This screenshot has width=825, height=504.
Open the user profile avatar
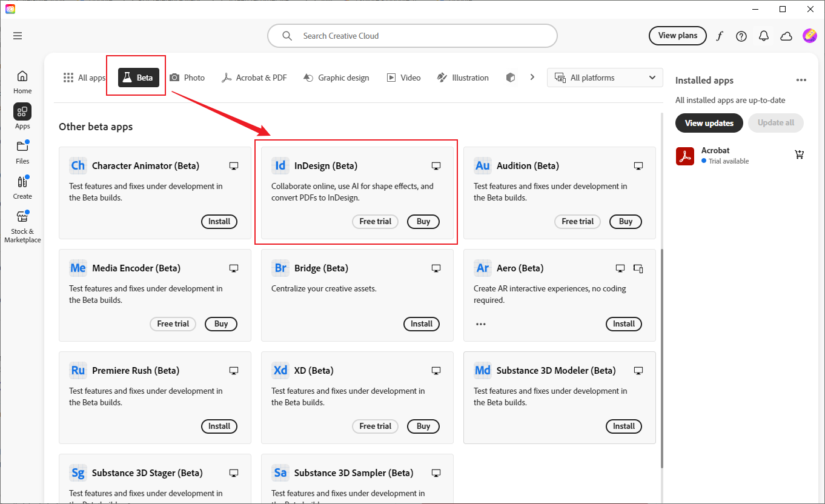tap(810, 36)
